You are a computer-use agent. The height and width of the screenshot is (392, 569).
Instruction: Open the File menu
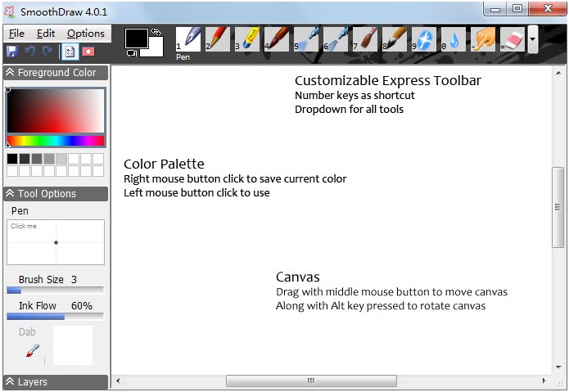16,34
